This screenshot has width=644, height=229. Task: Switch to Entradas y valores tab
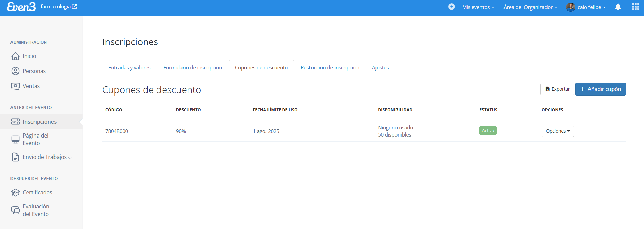point(129,68)
